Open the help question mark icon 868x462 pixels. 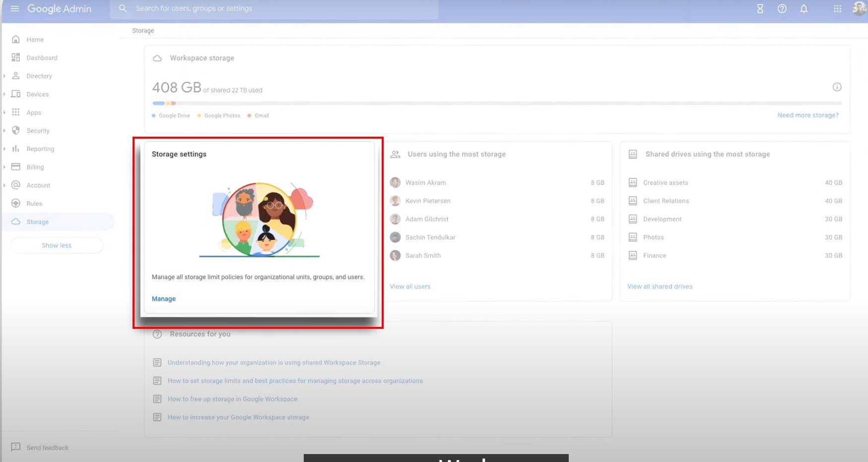click(782, 8)
